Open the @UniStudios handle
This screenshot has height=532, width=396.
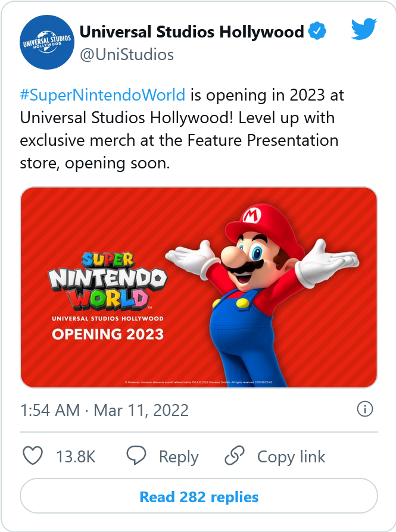[126, 55]
